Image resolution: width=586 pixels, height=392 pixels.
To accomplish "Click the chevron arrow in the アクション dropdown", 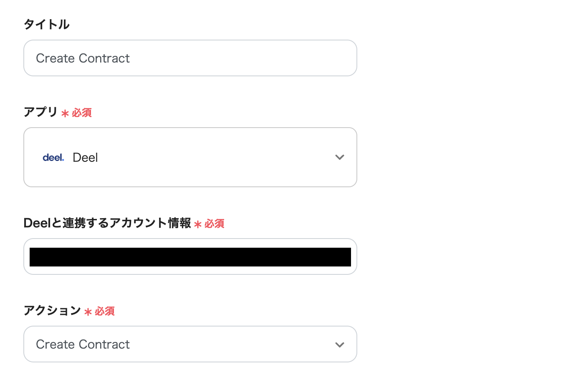I will pyautogui.click(x=339, y=344).
